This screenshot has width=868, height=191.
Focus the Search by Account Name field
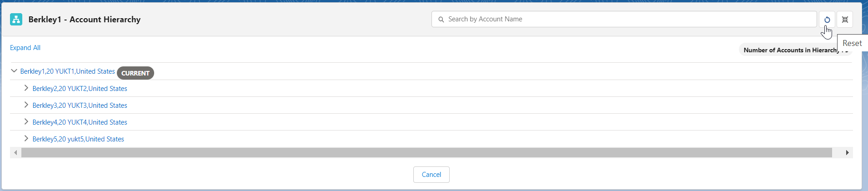[x=627, y=19]
